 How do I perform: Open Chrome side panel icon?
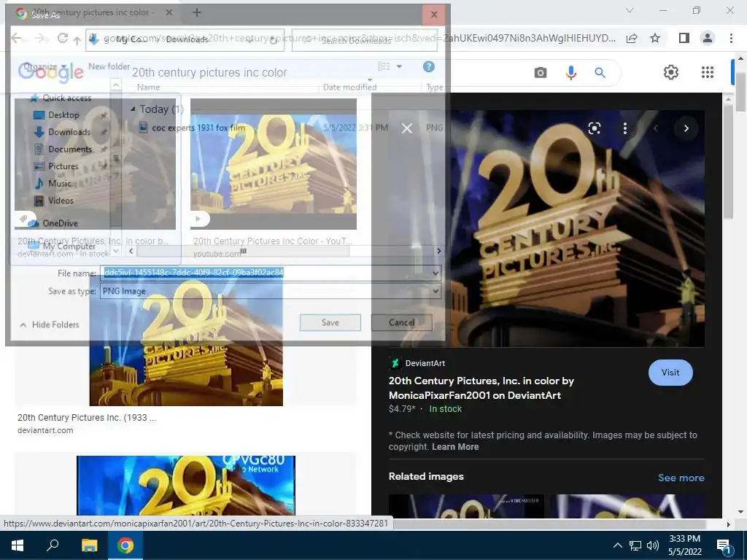(x=684, y=38)
